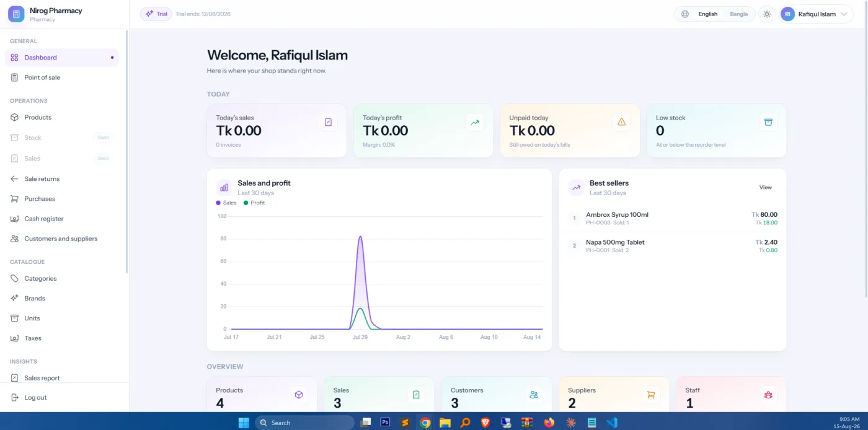
Task: Go to Products in the sidebar
Action: pos(61,117)
